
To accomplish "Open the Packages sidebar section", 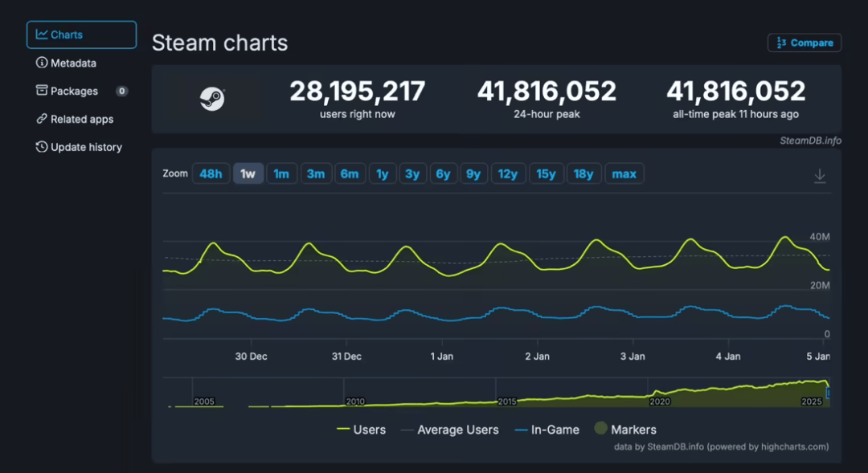I will coord(74,91).
